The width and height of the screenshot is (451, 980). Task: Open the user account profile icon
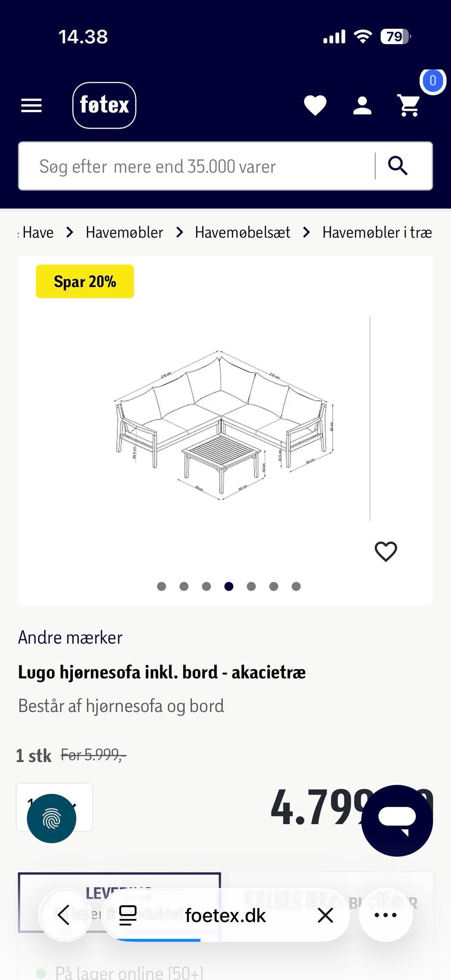coord(362,106)
